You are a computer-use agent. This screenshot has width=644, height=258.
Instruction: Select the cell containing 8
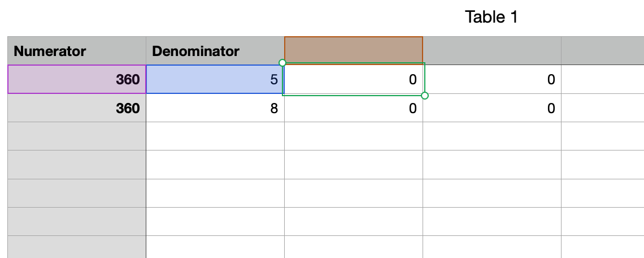coord(215,108)
